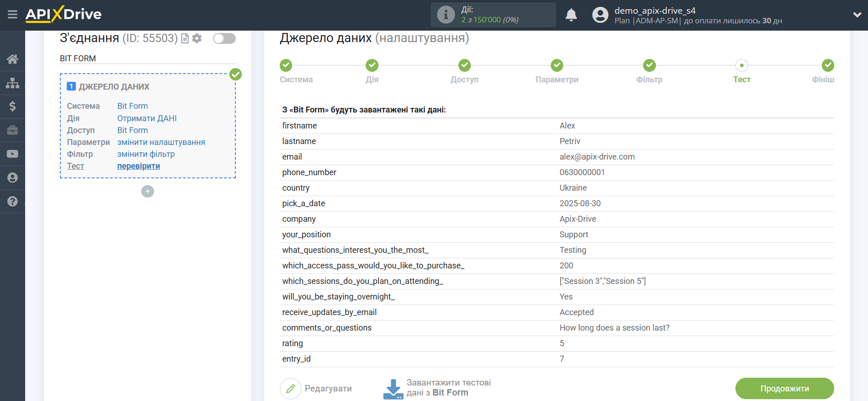Select the sessions value Session 3, Session 5
This screenshot has height=401, width=868.
coord(602,281)
